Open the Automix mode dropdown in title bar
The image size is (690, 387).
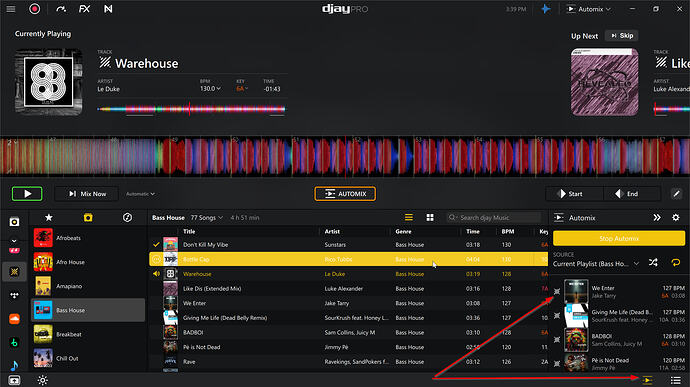(x=589, y=9)
